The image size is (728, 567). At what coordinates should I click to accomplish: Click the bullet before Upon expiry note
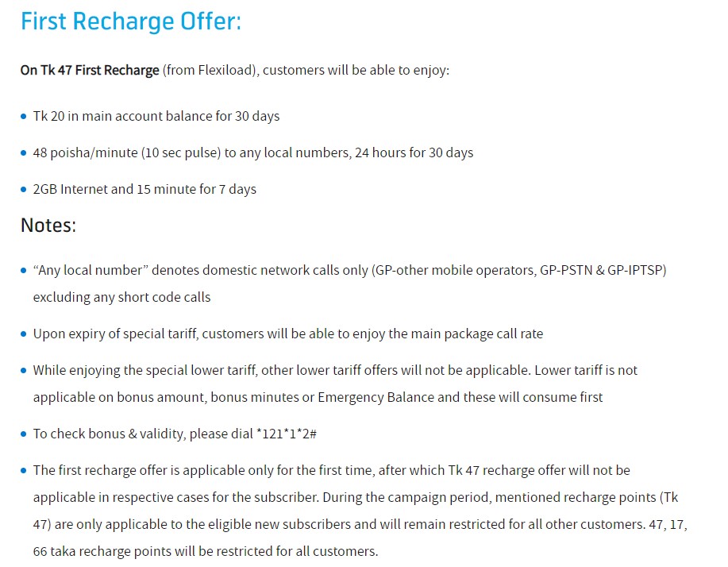tap(24, 334)
